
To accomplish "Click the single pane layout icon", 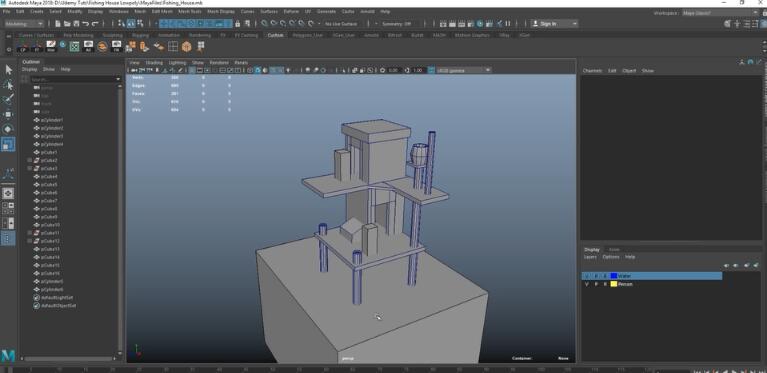I will [8, 194].
